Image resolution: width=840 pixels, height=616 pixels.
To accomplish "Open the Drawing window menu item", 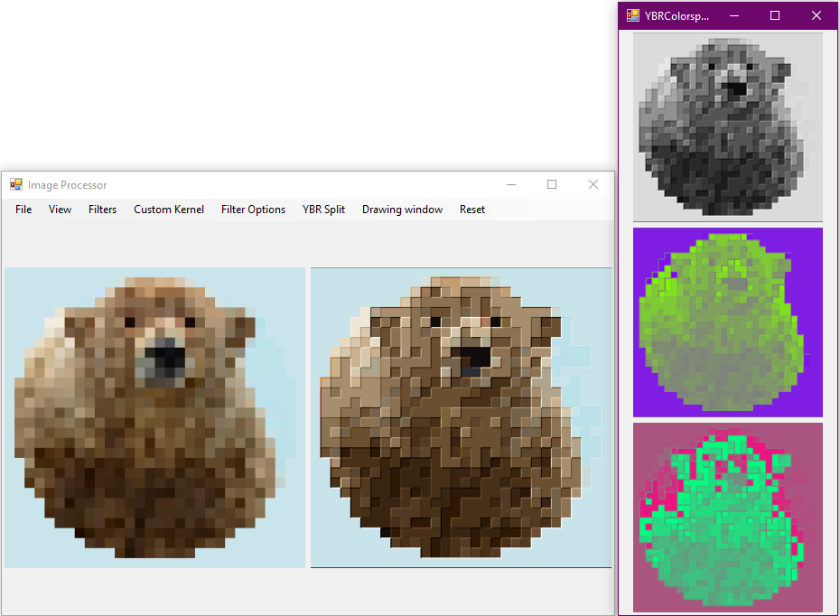I will pos(402,210).
